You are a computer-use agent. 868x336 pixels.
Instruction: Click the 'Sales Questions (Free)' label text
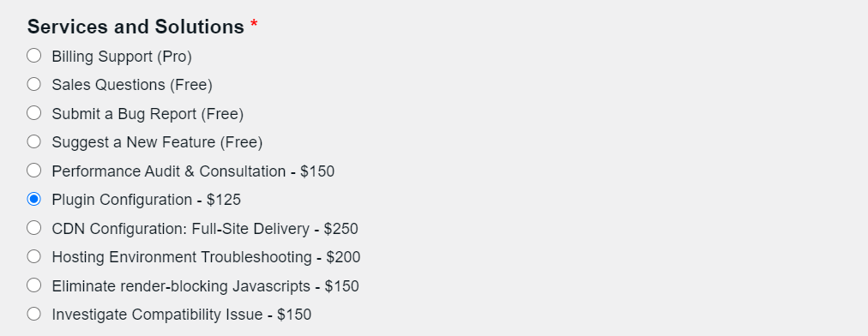(x=132, y=85)
